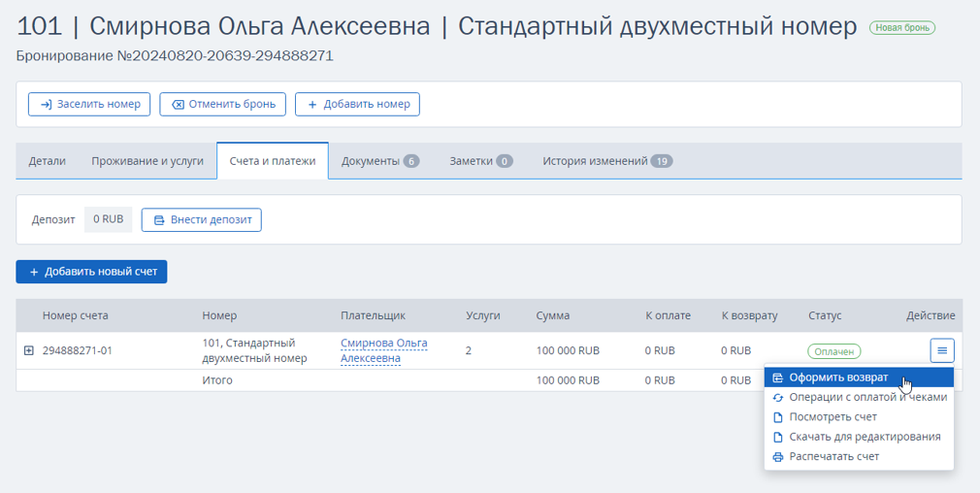Click the '101, Стандартный двухместный номер' room cell
The width and height of the screenshot is (980, 493).
254,350
